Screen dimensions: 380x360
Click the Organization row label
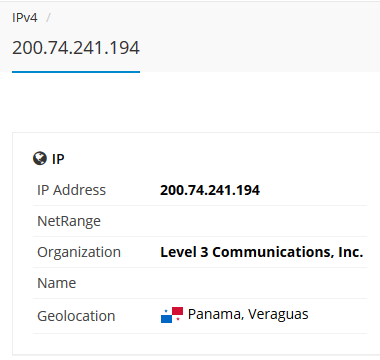[79, 252]
